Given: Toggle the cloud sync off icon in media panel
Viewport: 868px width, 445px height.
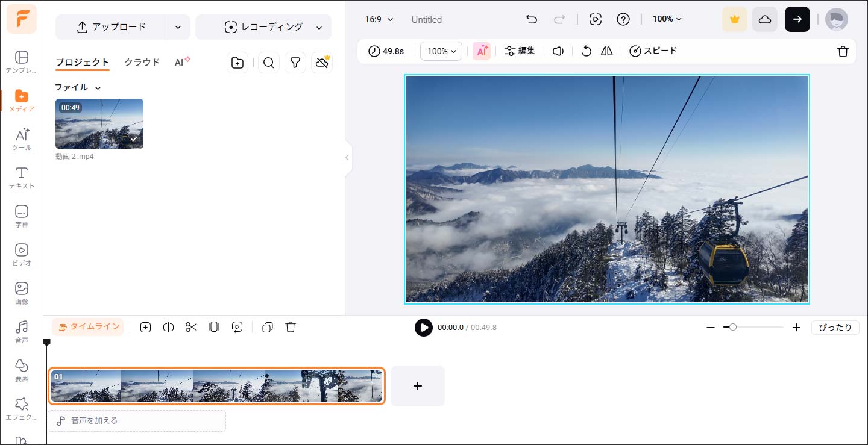Looking at the screenshot, I should point(322,63).
